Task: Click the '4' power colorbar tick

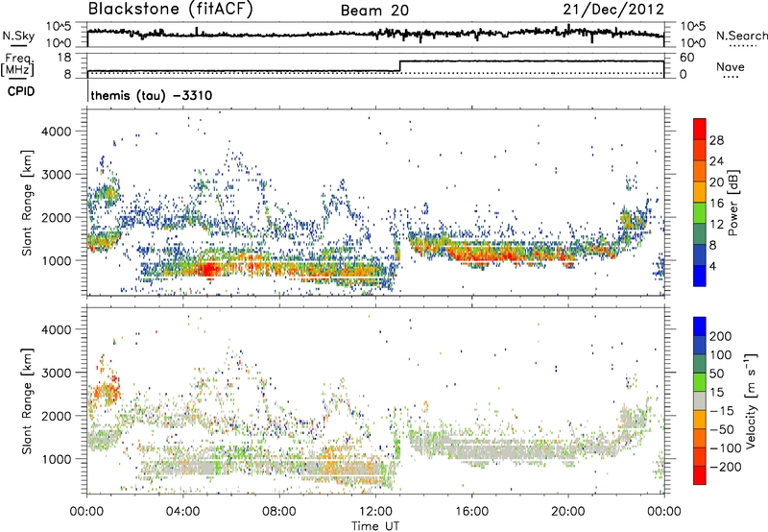Action: click(x=712, y=266)
